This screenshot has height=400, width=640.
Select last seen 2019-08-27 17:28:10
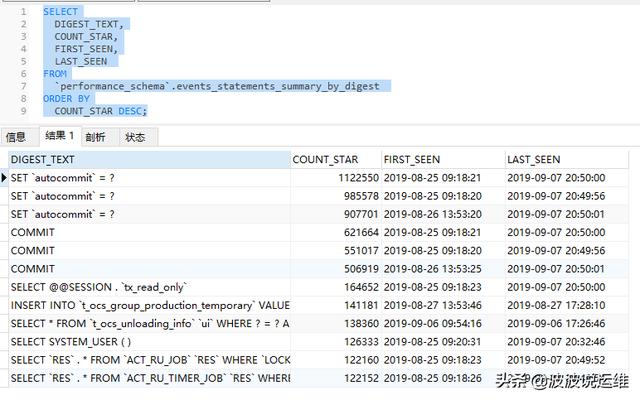567,305
